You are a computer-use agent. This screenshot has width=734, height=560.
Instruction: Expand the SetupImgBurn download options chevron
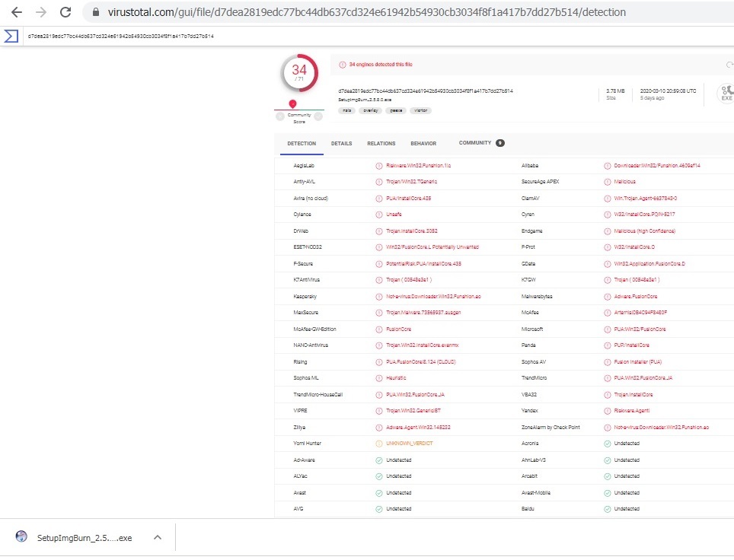point(158,537)
